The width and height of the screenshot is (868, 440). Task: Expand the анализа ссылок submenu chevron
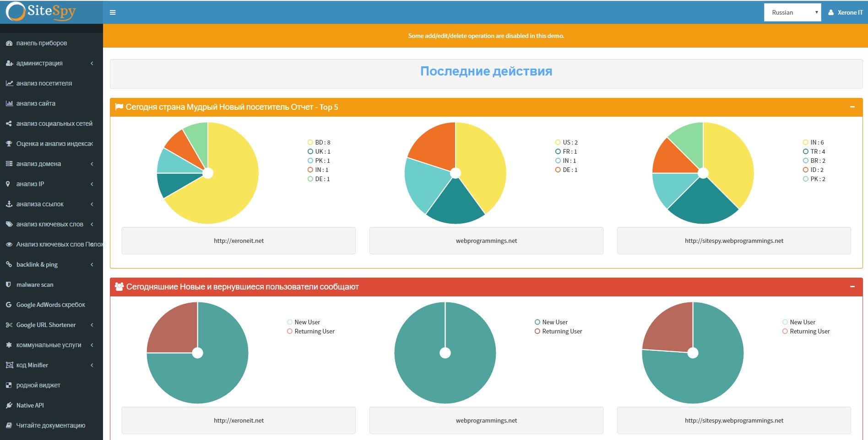92,204
